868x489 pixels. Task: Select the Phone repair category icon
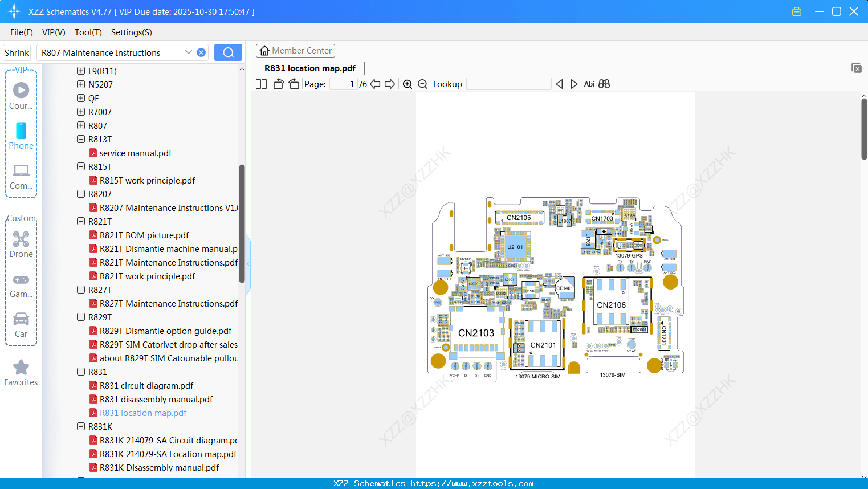pos(21,132)
